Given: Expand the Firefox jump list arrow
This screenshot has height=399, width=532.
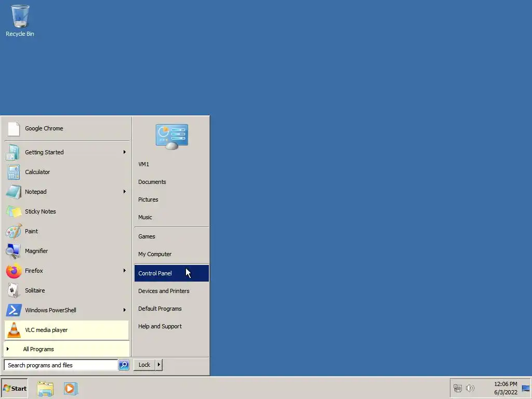Looking at the screenshot, I should (x=125, y=271).
